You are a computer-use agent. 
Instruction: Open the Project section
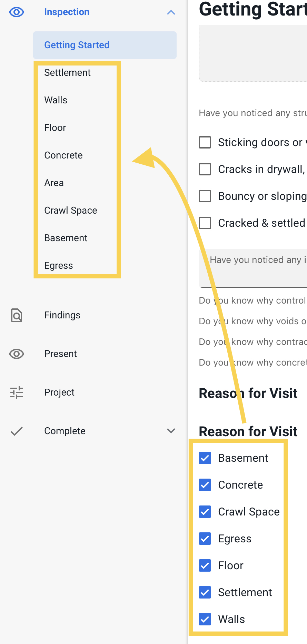(x=59, y=392)
